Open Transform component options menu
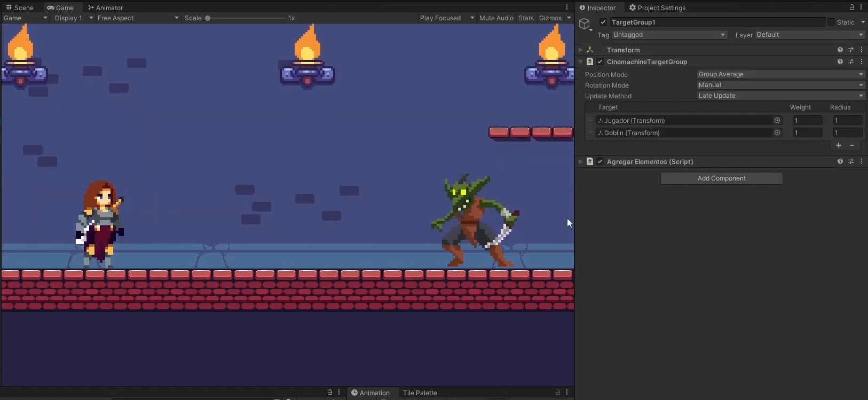This screenshot has height=400, width=868. pyautogui.click(x=862, y=50)
